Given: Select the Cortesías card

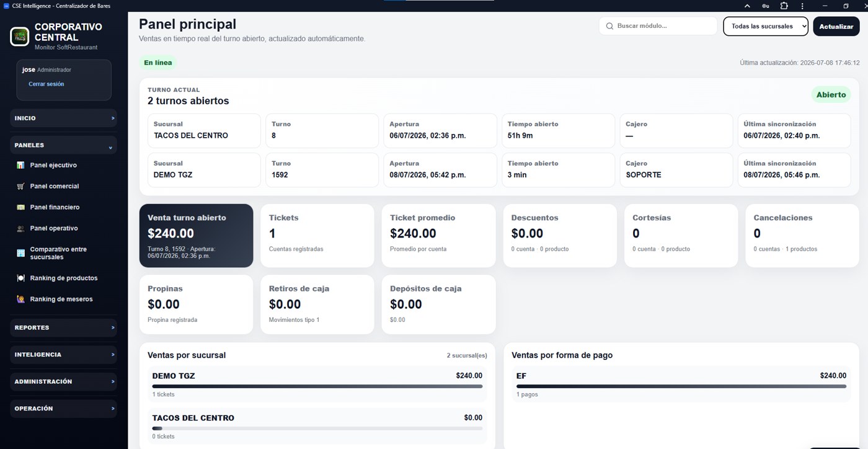Looking at the screenshot, I should 681,236.
